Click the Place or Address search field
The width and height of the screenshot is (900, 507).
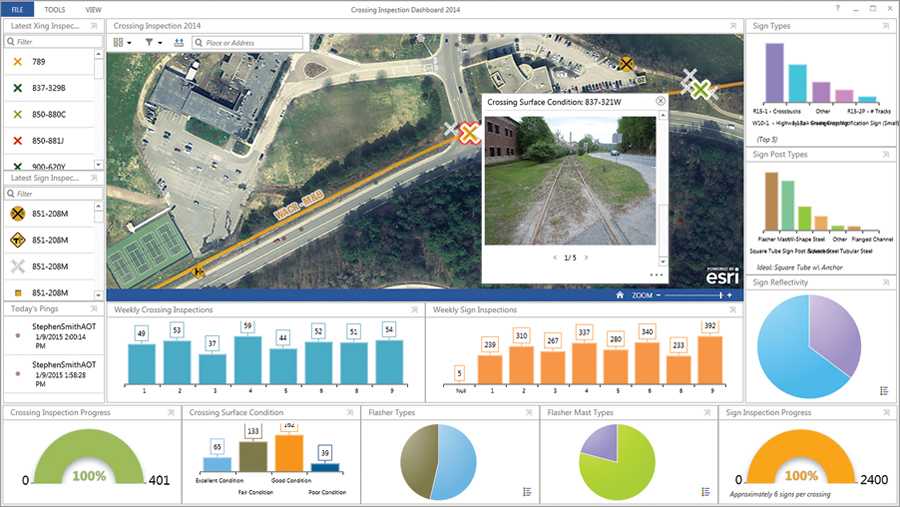tap(247, 42)
